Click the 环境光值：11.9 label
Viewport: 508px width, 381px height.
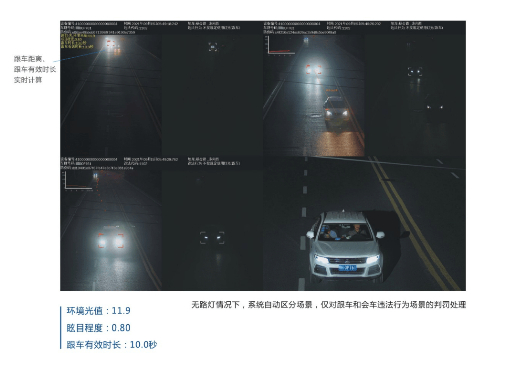click(x=99, y=311)
